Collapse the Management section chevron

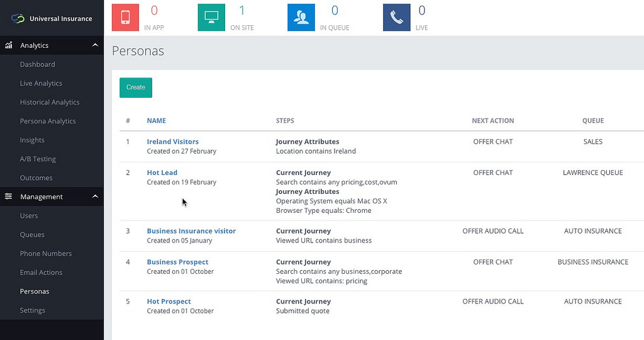(x=95, y=196)
